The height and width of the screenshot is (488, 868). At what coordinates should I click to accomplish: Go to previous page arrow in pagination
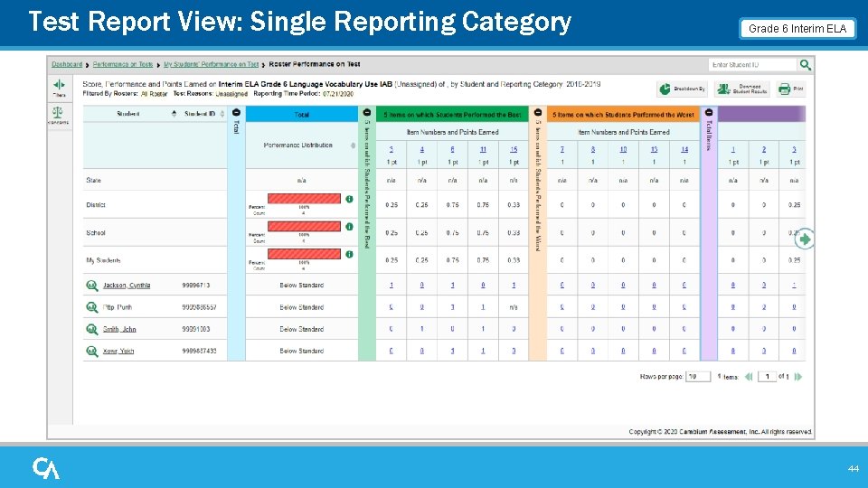[749, 377]
